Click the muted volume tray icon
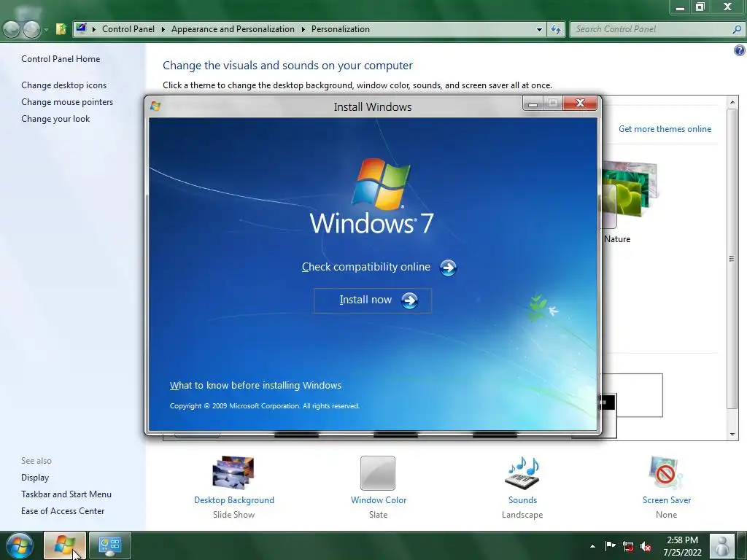747x560 pixels. [x=646, y=546]
